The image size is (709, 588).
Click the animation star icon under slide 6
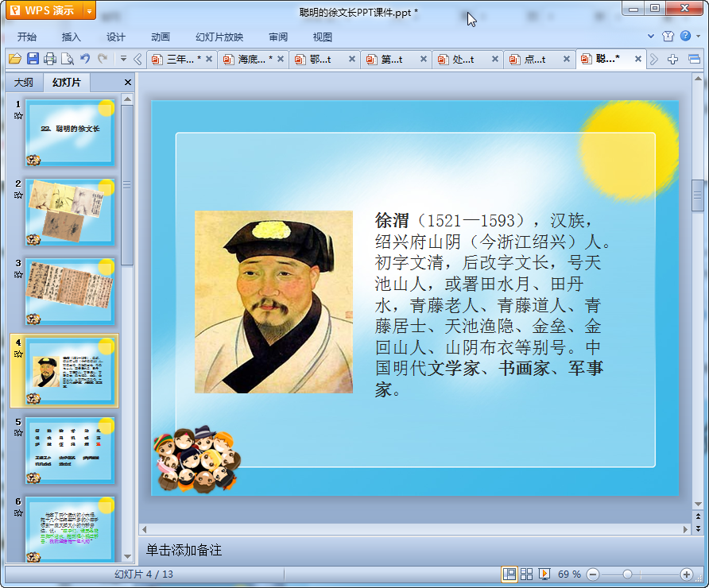click(x=18, y=513)
